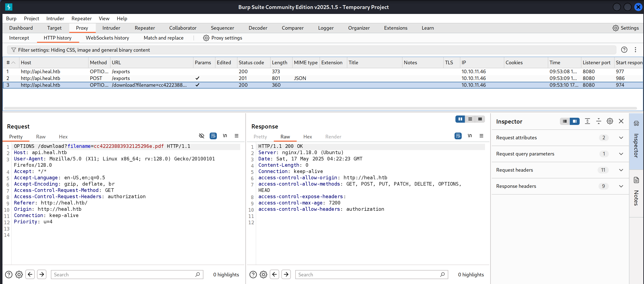This screenshot has height=284, width=644.
Task: Expand Response headers section
Action: (x=621, y=186)
